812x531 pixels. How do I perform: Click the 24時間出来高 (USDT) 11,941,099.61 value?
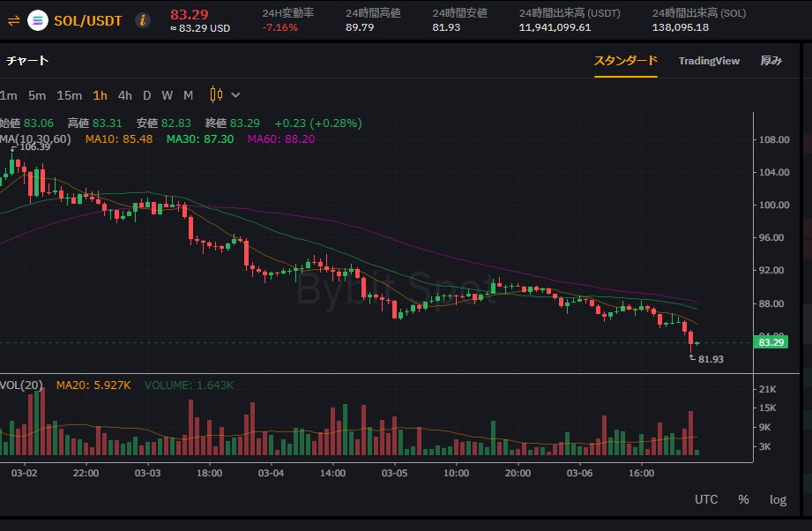tap(555, 27)
